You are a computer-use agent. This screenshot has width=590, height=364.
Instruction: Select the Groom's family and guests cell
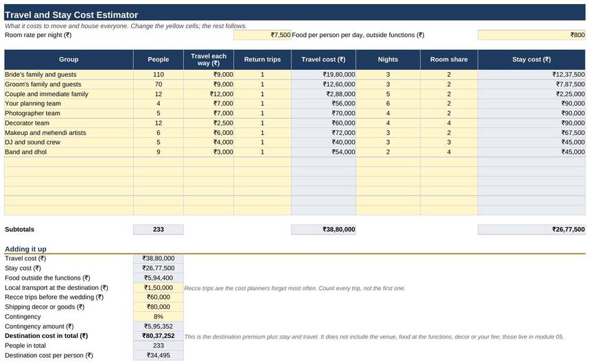69,84
